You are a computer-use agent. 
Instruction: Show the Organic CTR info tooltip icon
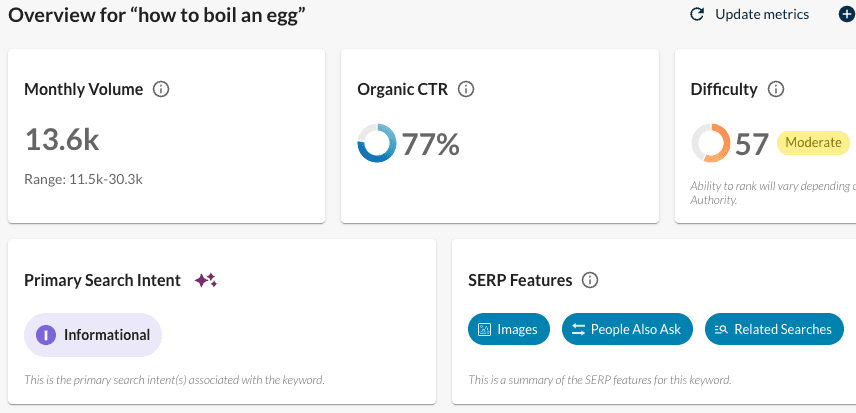click(x=465, y=89)
